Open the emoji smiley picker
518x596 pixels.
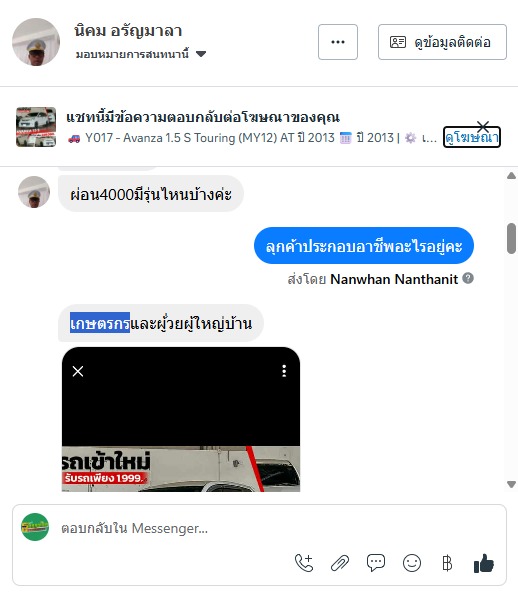coord(412,563)
